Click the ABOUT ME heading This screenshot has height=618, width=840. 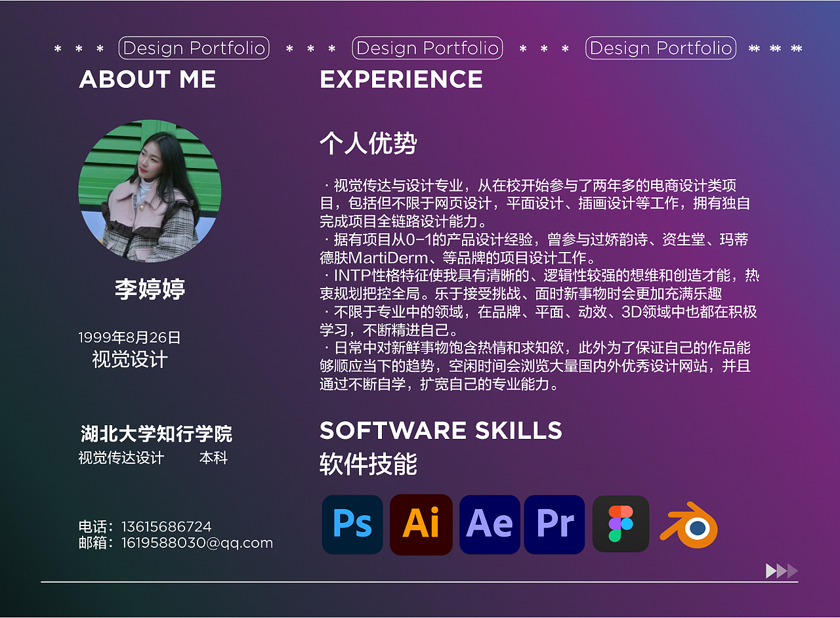pyautogui.click(x=148, y=79)
